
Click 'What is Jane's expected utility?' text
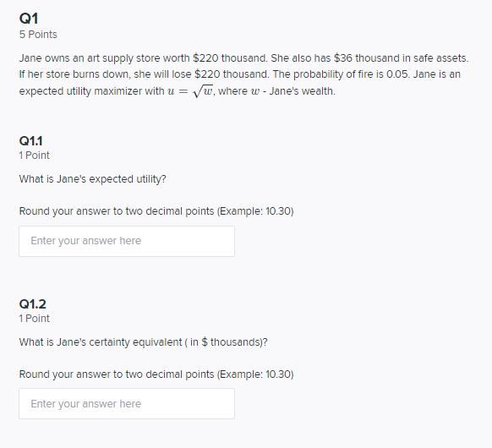92,179
